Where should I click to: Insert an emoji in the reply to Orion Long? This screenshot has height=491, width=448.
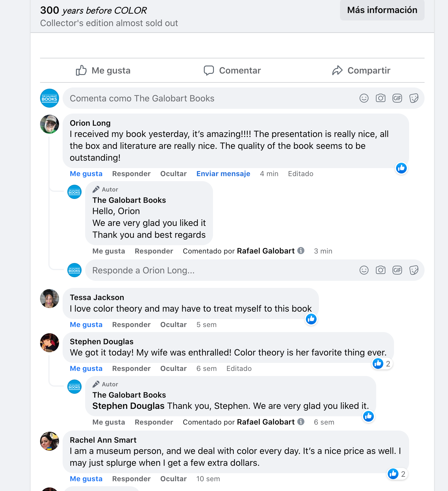point(364,270)
